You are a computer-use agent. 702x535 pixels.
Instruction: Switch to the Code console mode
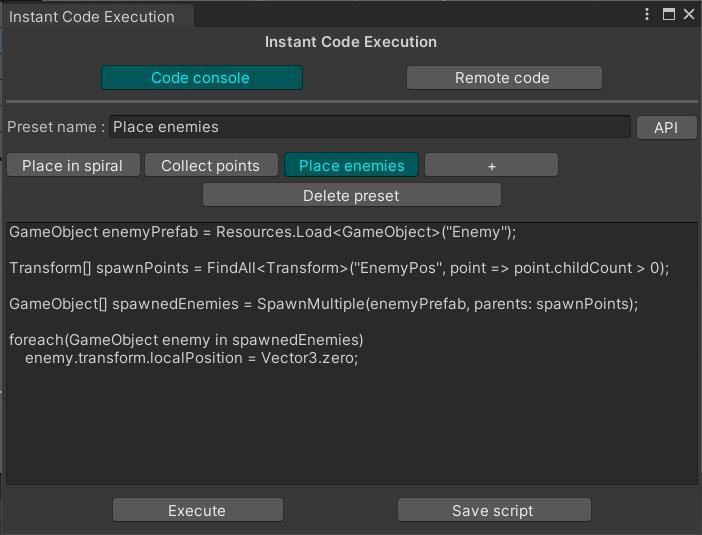click(x=202, y=78)
